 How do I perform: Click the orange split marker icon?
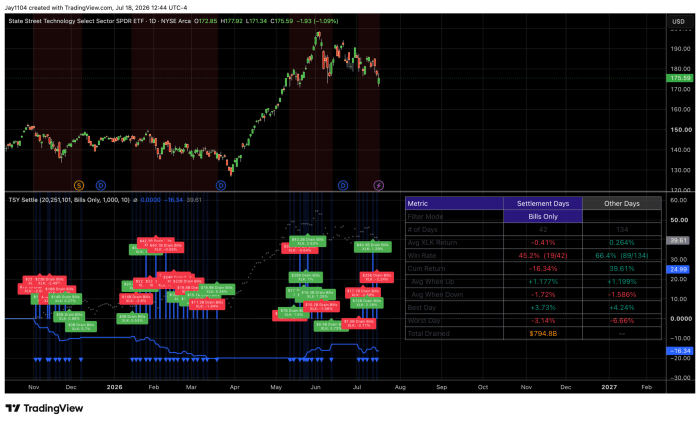click(x=79, y=185)
